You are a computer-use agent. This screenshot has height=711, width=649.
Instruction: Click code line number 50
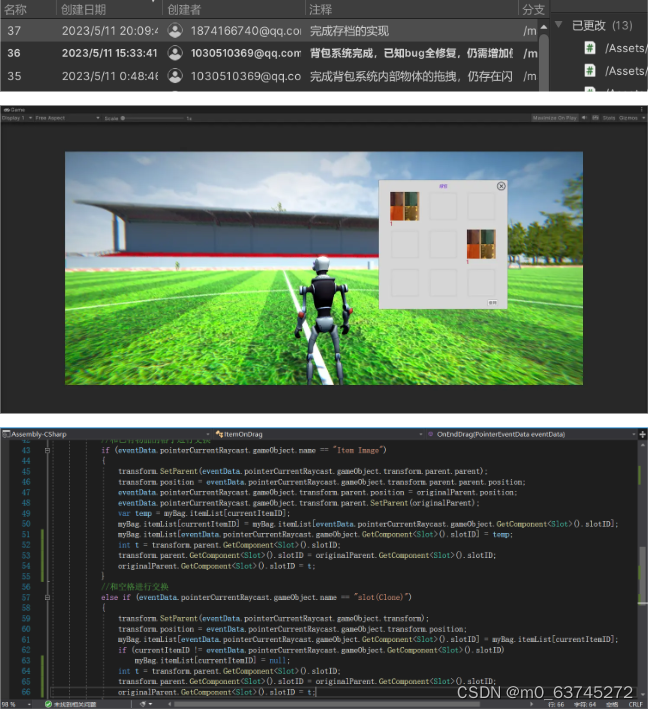26,524
